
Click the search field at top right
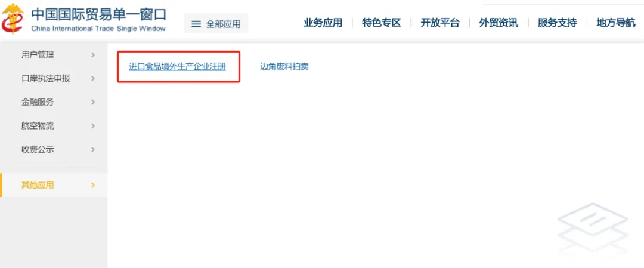(x=563, y=2)
